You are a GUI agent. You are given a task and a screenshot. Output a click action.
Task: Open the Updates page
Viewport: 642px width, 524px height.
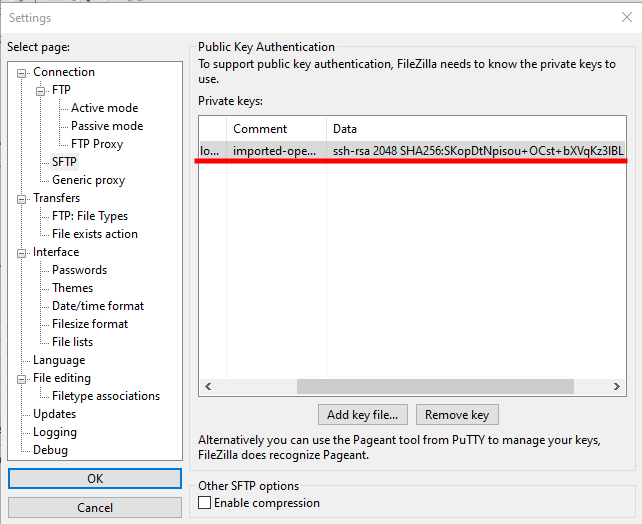click(54, 414)
